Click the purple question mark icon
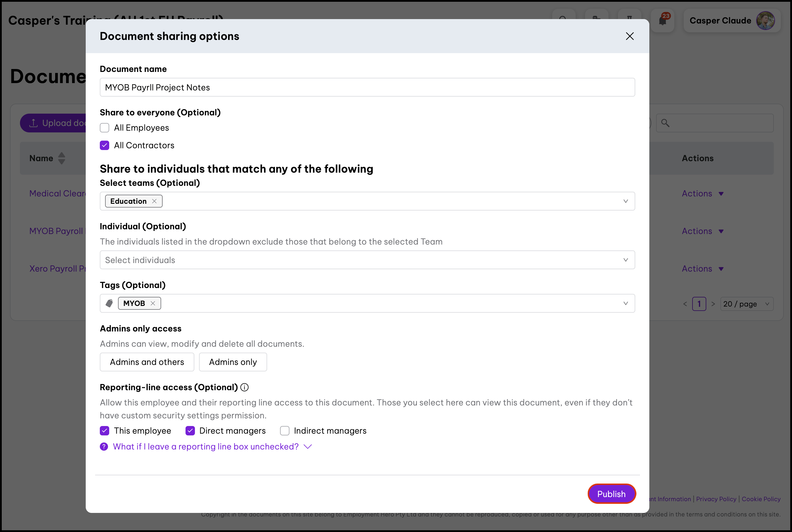 click(x=104, y=447)
